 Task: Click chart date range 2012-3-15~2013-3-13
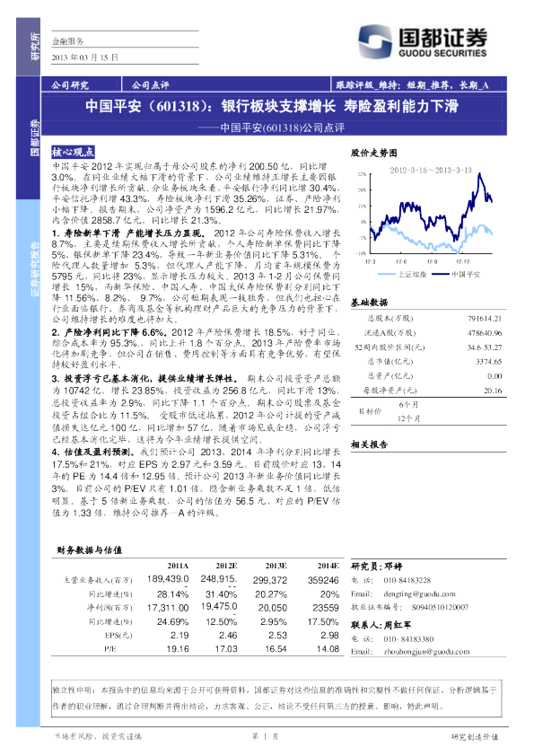point(431,171)
